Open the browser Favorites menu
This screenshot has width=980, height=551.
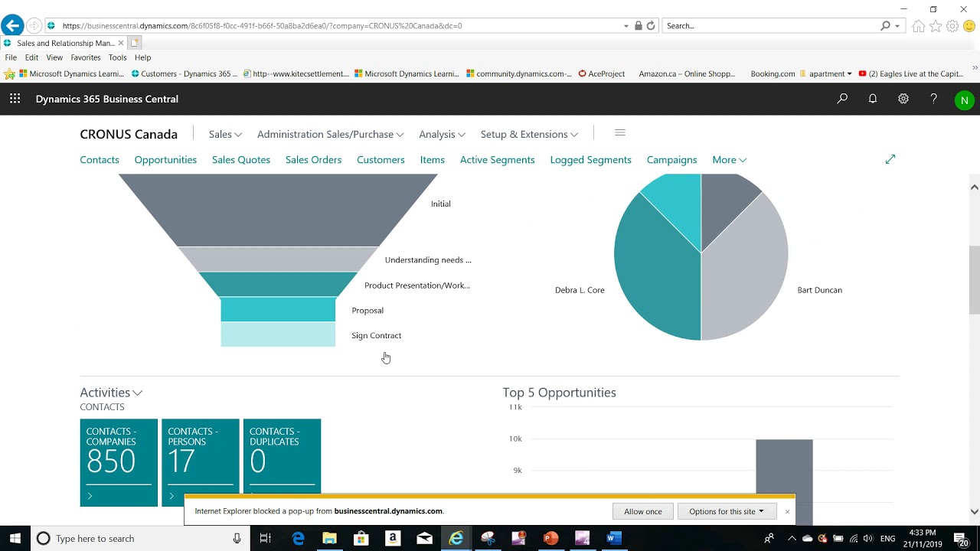pyautogui.click(x=86, y=57)
